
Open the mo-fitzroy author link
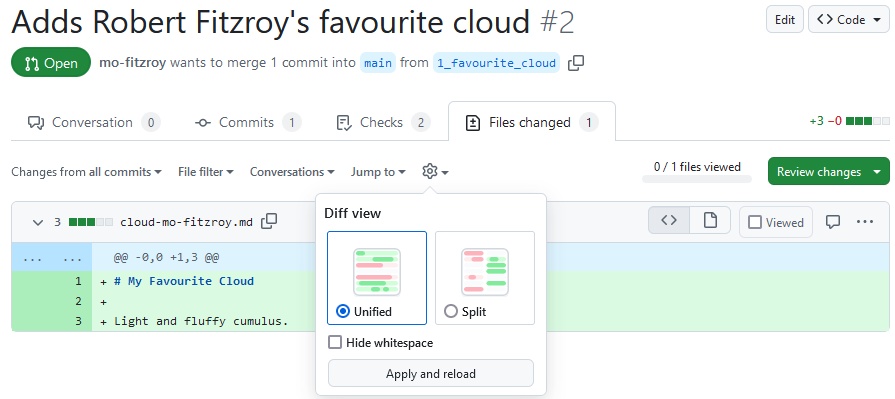[132, 63]
